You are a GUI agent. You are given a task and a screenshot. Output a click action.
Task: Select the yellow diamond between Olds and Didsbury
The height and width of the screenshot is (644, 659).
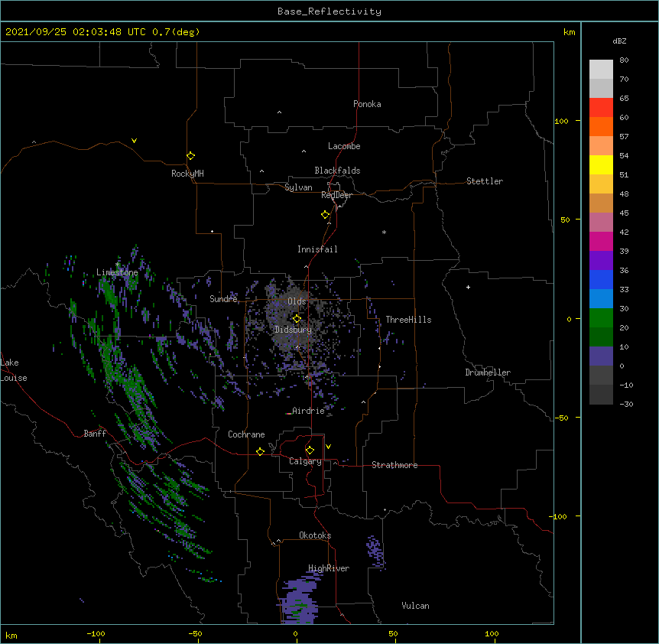(297, 319)
